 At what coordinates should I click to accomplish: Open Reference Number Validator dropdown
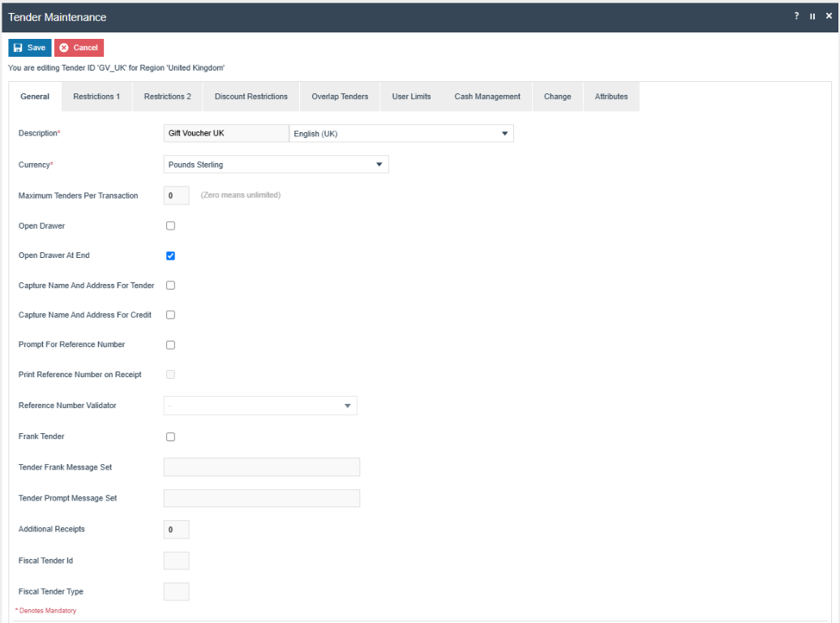(x=260, y=406)
